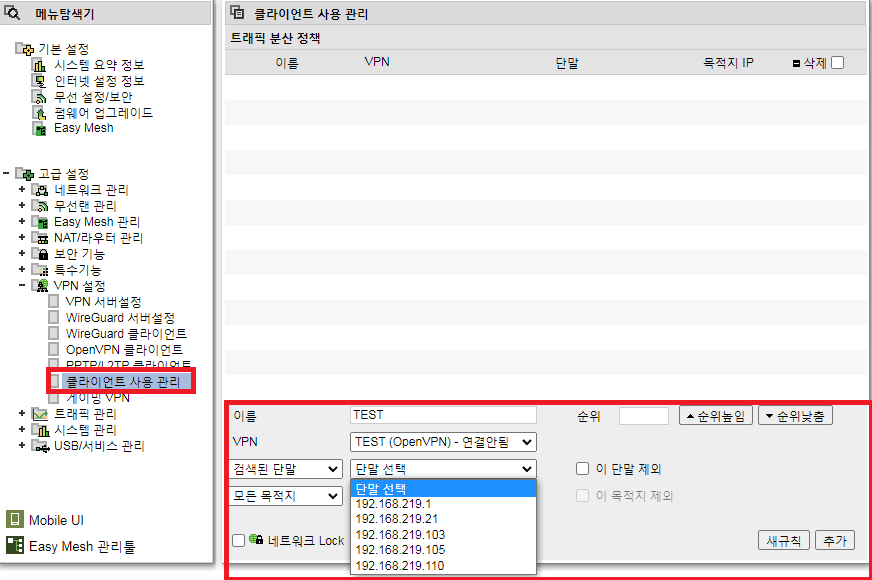This screenshot has width=872, height=580.
Task: Open the 게이밍 VPN tree item
Action: pyautogui.click(x=98, y=398)
